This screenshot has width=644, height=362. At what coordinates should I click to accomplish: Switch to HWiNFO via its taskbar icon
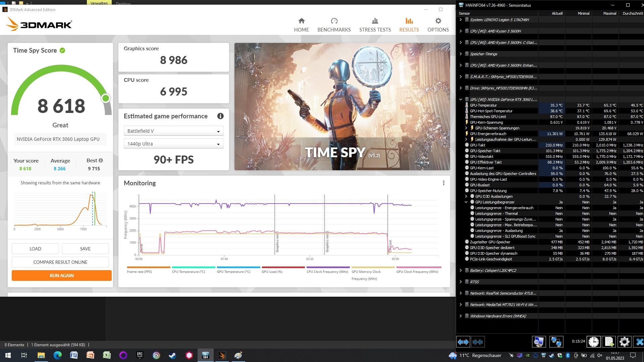[205, 355]
